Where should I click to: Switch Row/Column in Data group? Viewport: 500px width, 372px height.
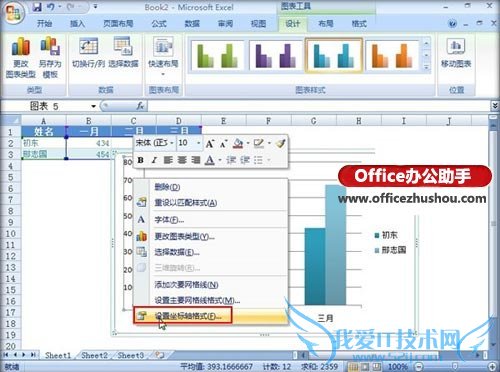89,53
